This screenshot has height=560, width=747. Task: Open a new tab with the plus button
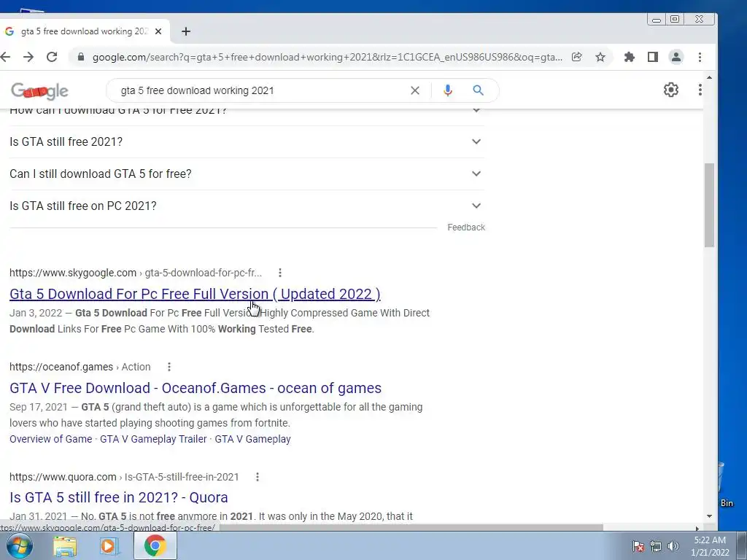(x=186, y=31)
